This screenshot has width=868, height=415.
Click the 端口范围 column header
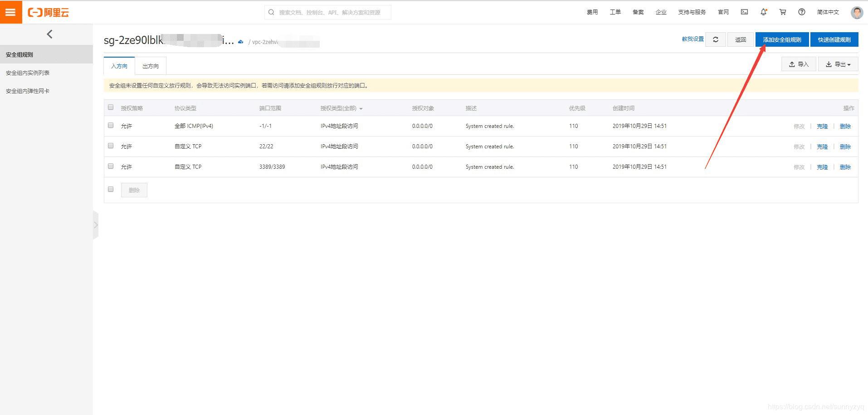(270, 108)
